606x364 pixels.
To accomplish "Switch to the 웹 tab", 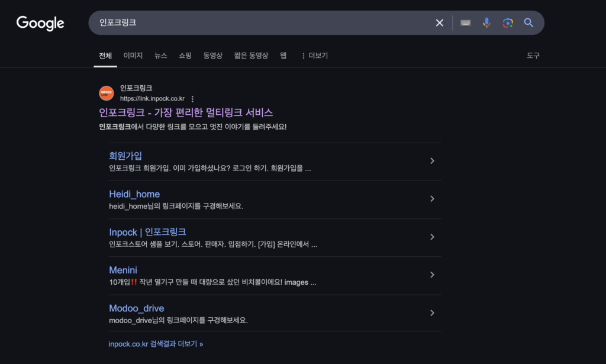I will tap(283, 56).
